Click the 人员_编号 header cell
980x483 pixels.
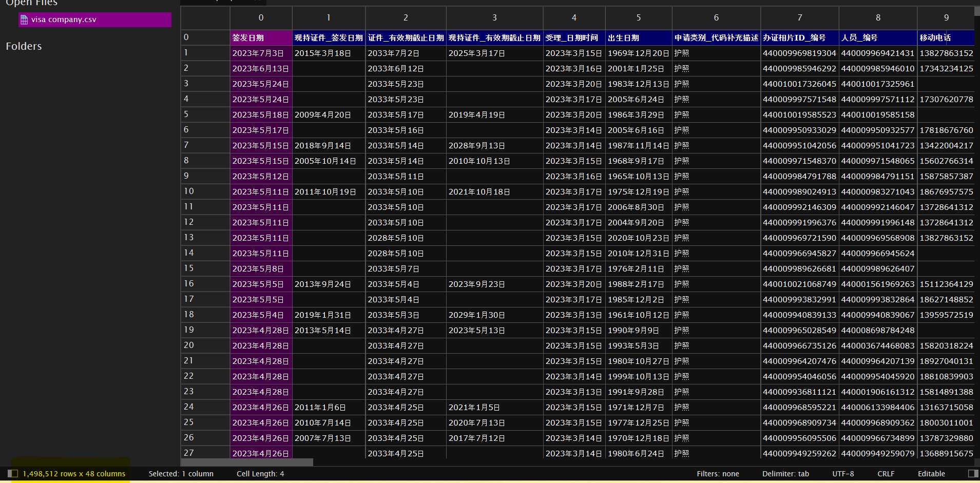878,37
